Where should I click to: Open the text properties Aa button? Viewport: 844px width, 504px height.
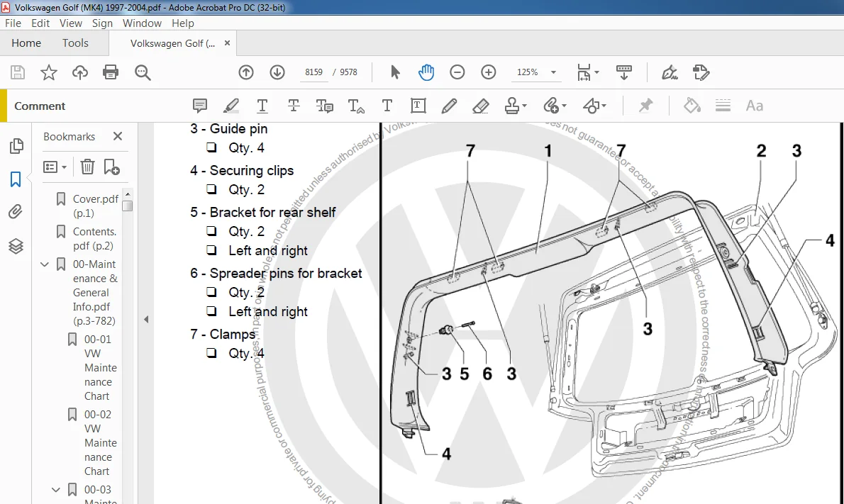[754, 106]
